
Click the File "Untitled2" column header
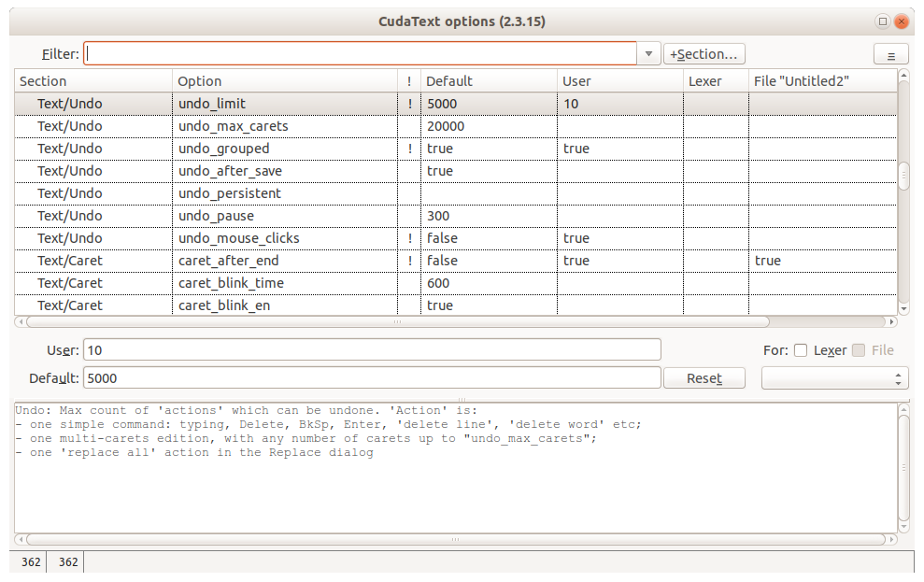coord(823,81)
